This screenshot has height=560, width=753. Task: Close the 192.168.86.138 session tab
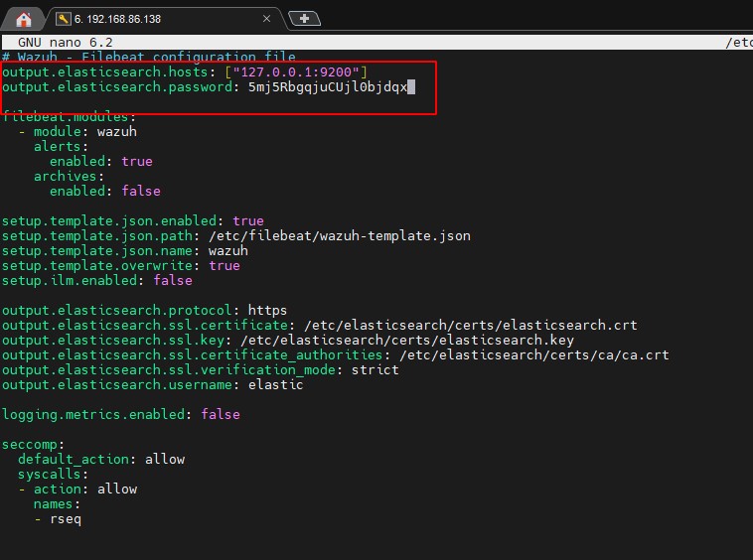[266, 19]
